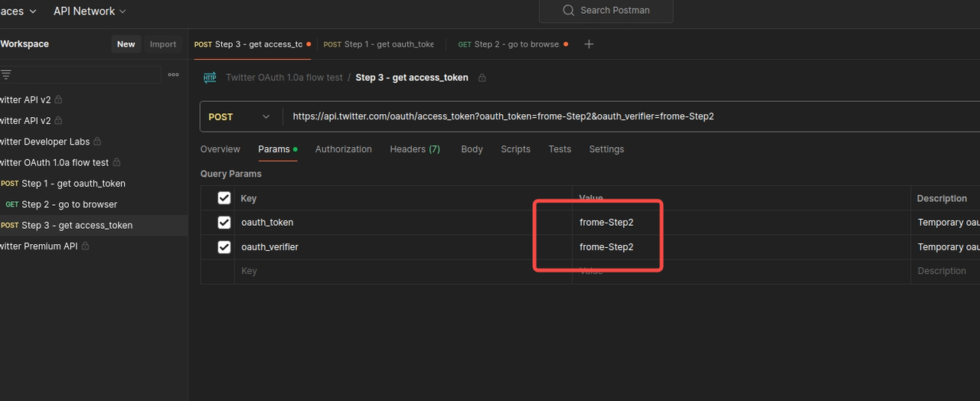980x401 pixels.
Task: Uncheck the oauth_token param checkbox
Action: tap(224, 223)
